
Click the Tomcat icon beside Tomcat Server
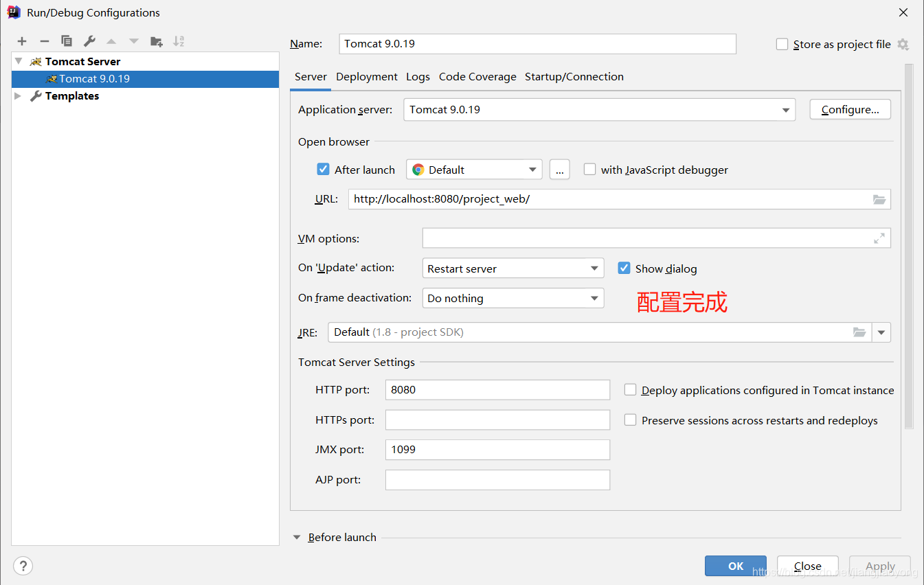click(x=36, y=62)
